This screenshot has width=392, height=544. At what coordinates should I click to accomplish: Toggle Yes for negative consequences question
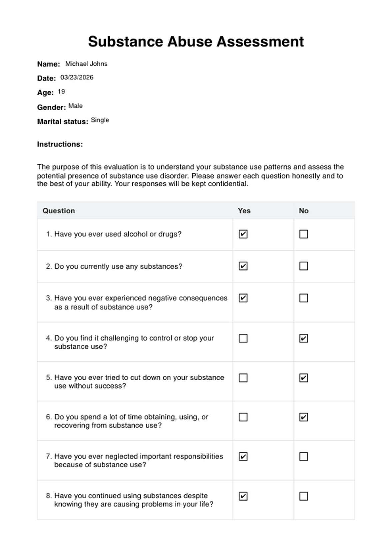point(243,298)
